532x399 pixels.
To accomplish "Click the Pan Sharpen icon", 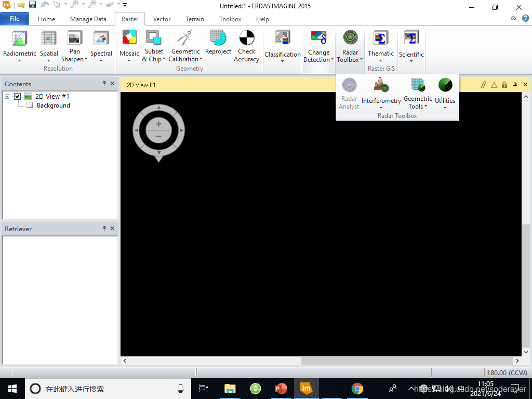I will [74, 37].
